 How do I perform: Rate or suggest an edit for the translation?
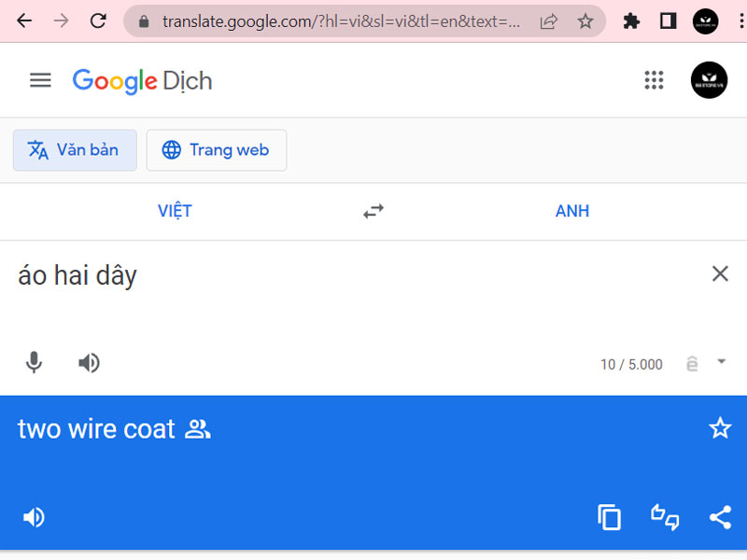pos(665,518)
